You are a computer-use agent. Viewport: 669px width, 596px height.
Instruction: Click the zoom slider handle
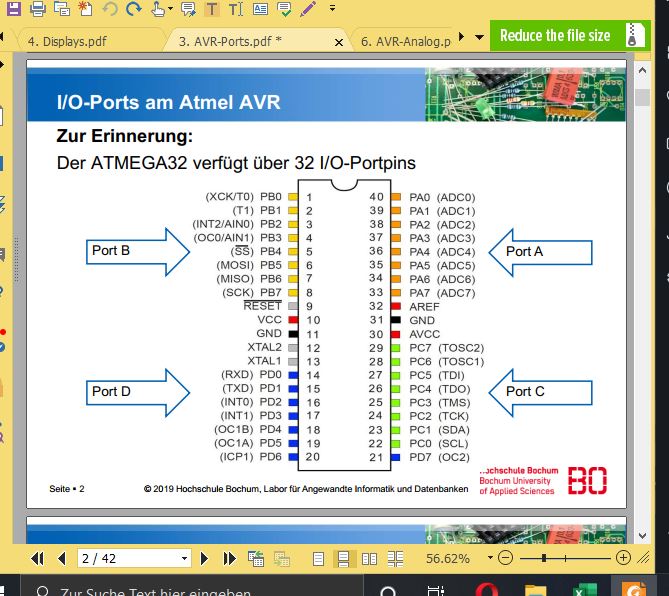544,558
